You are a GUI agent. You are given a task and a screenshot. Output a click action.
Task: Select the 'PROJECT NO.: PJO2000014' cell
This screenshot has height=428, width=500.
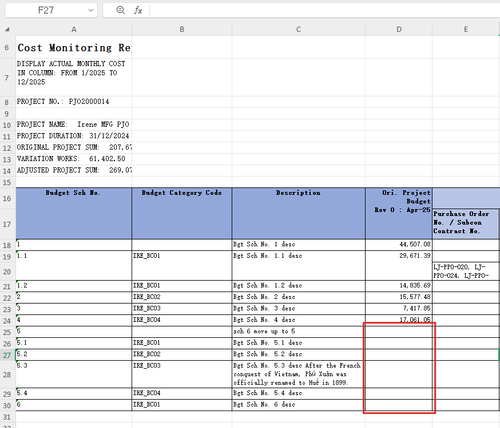point(74,102)
